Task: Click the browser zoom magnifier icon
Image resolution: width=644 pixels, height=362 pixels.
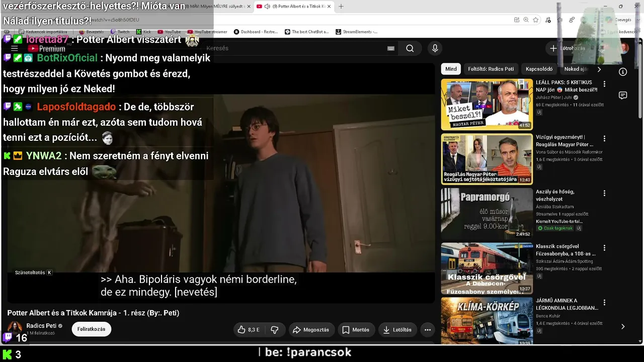Action: [526, 20]
